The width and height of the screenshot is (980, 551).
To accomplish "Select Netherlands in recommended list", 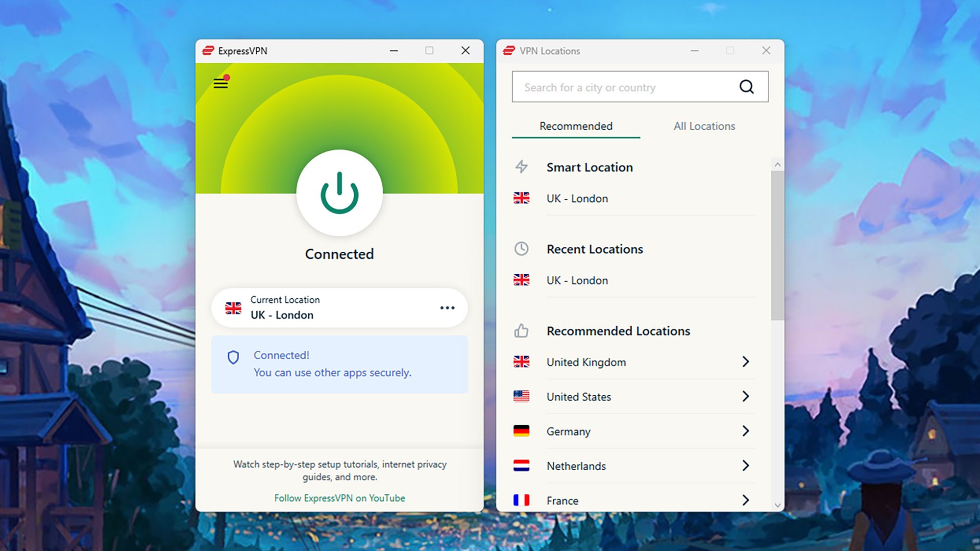I will [634, 466].
